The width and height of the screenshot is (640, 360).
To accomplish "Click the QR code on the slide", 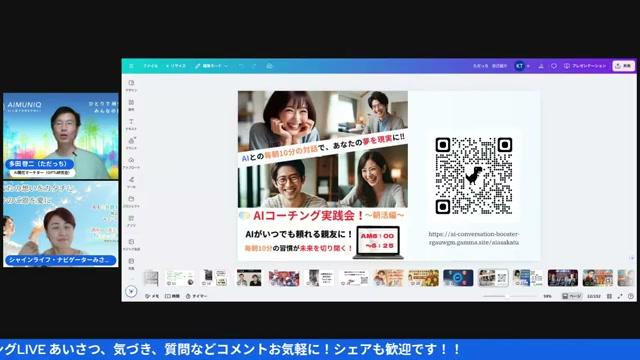I will pyautogui.click(x=473, y=176).
